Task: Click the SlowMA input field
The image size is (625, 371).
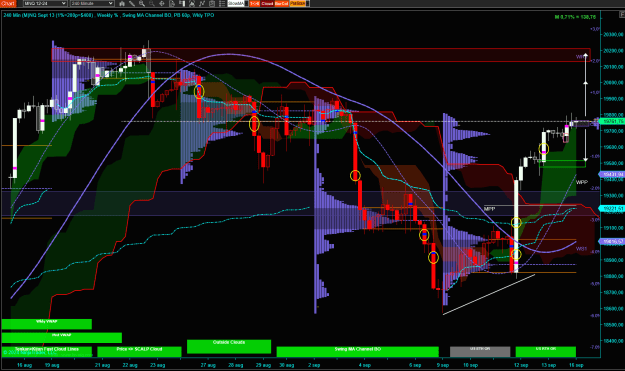Action: 236,4
